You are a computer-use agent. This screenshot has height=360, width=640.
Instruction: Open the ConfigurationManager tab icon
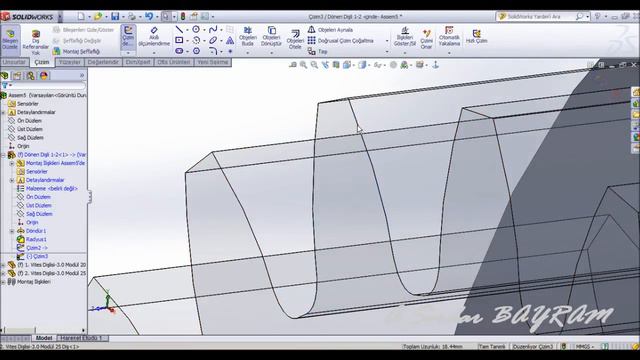click(x=30, y=76)
